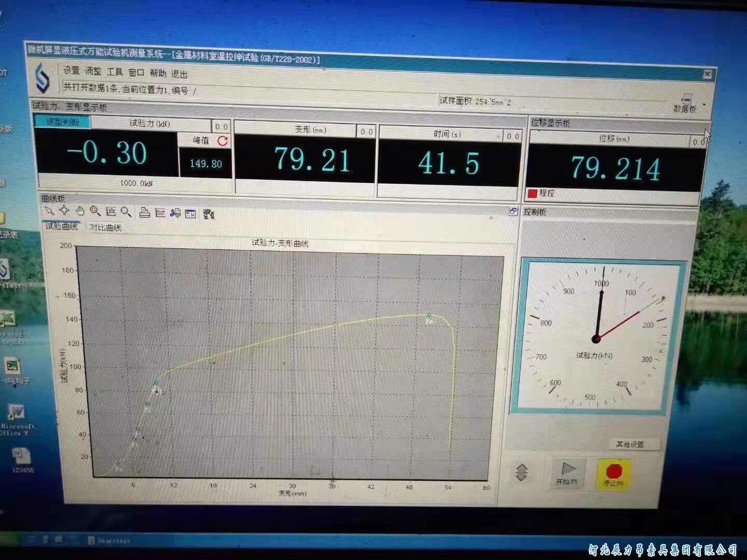
Task: Switch to the 对比曲线 tab
Action: (105, 228)
